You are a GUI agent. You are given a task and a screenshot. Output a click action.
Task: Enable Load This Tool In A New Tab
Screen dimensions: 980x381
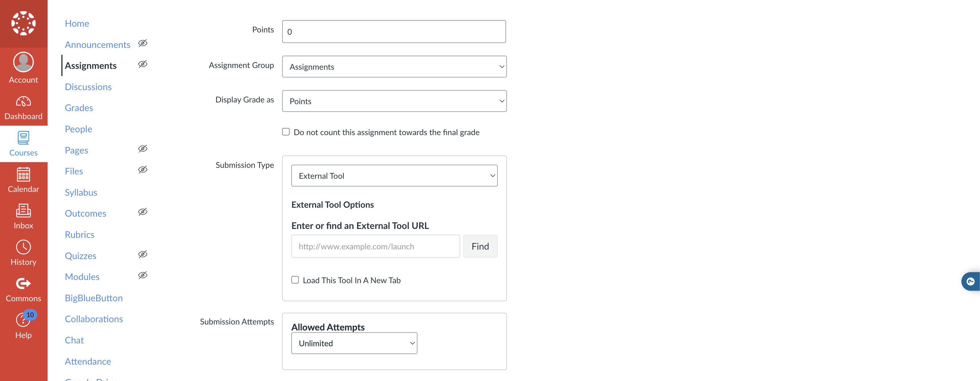pyautogui.click(x=295, y=280)
